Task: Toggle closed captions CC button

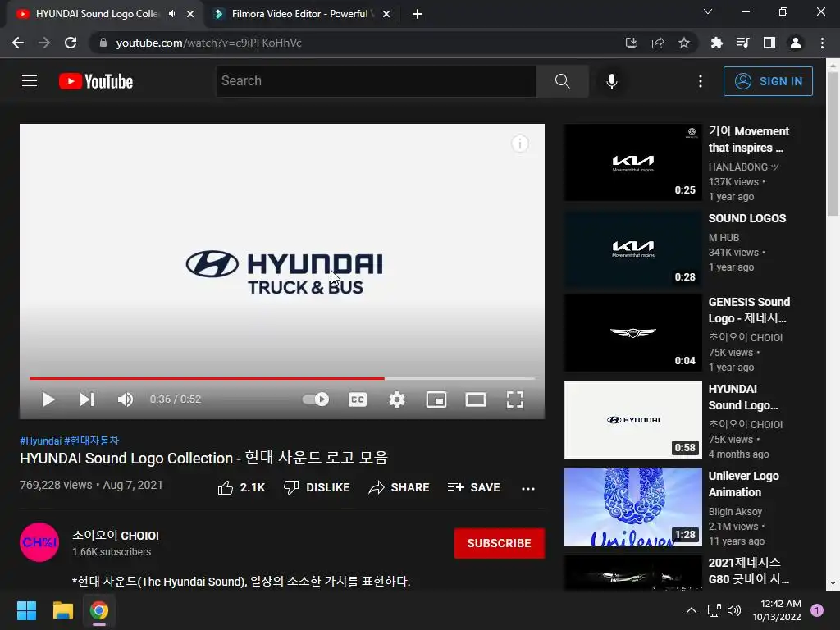Action: [358, 399]
